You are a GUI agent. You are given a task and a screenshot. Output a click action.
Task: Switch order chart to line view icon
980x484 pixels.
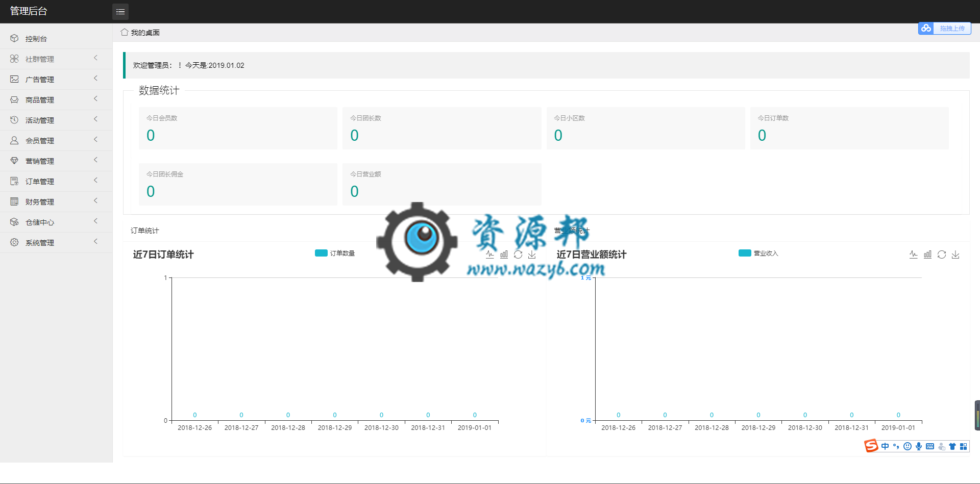(x=490, y=254)
